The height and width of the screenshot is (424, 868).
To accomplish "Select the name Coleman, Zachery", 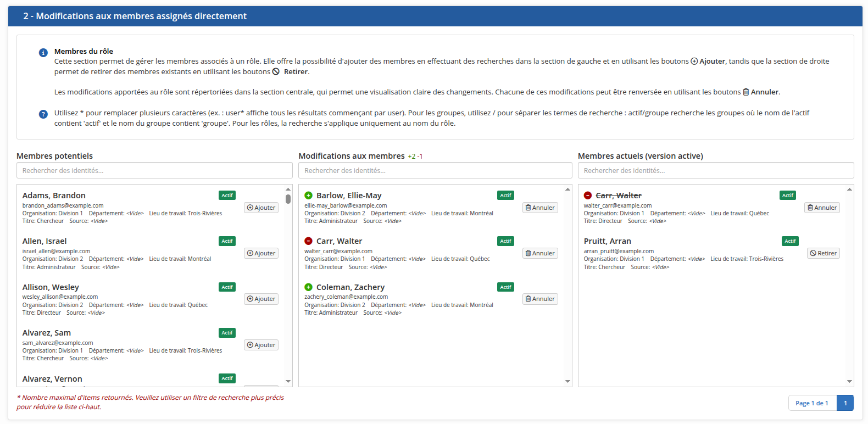I will pyautogui.click(x=350, y=287).
